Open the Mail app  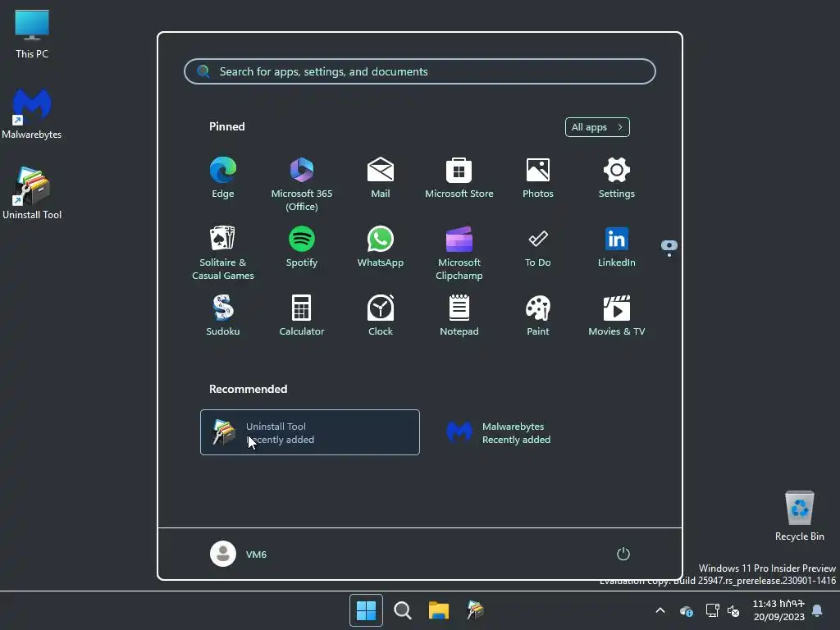tap(381, 177)
